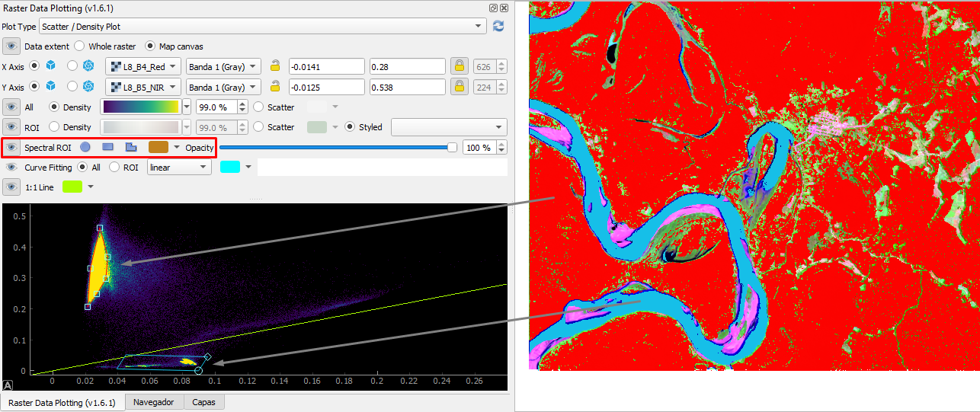Select the circle Spectral ROI tool
Viewport: 980px width, 412px height.
tap(85, 147)
